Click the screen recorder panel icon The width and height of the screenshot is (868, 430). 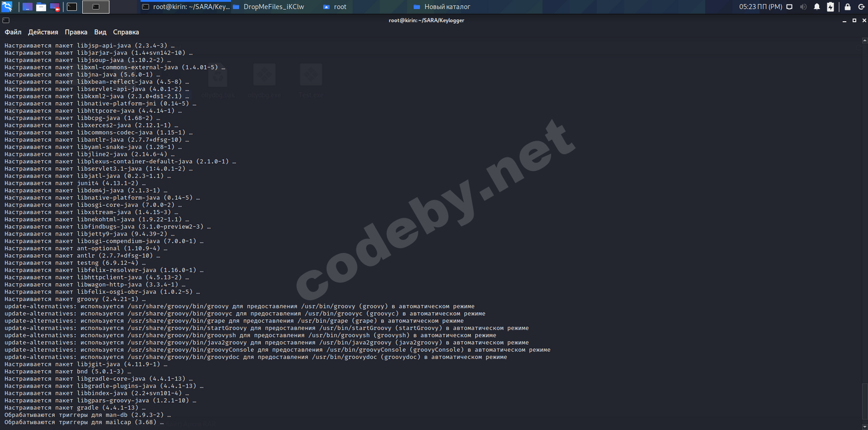pyautogui.click(x=55, y=7)
